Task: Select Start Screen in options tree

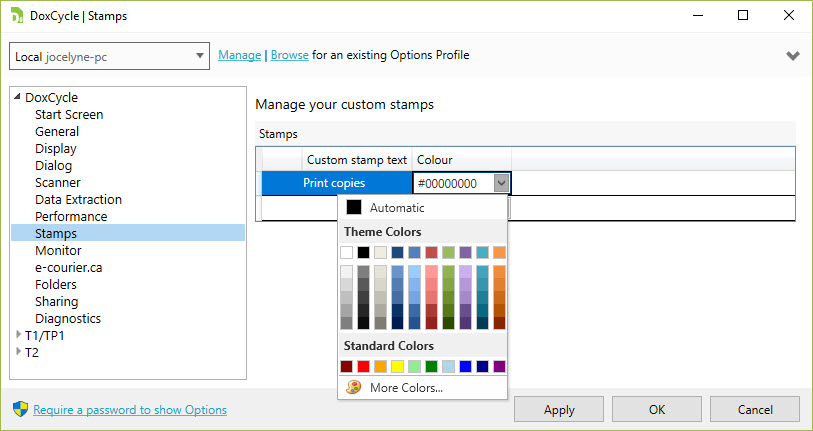Action: (x=69, y=114)
